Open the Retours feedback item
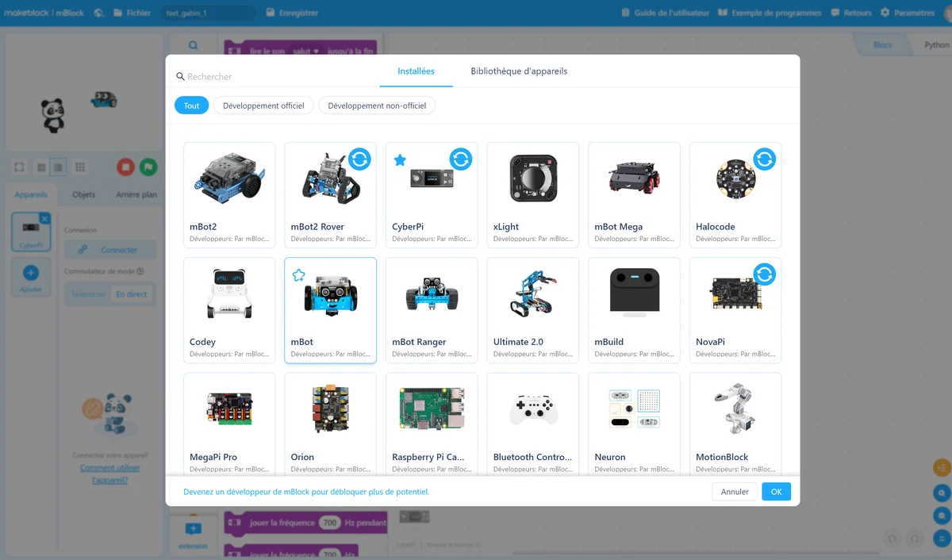This screenshot has width=952, height=560. (851, 13)
